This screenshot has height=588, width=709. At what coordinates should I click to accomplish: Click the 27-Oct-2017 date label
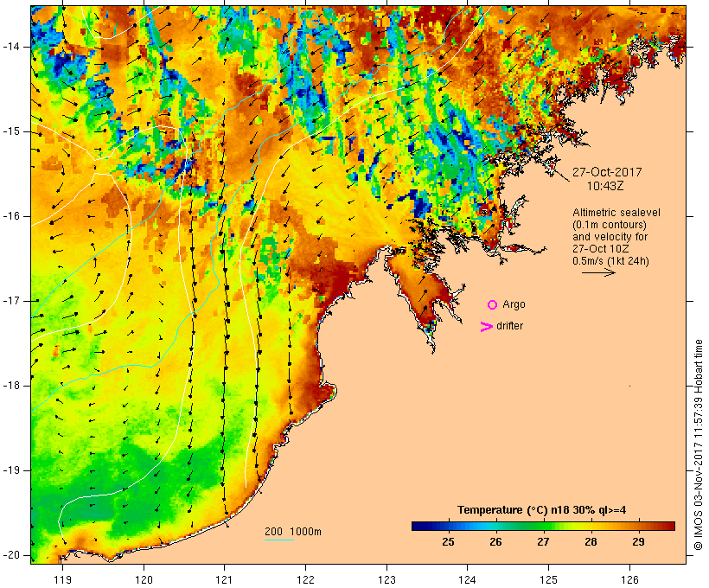[607, 172]
